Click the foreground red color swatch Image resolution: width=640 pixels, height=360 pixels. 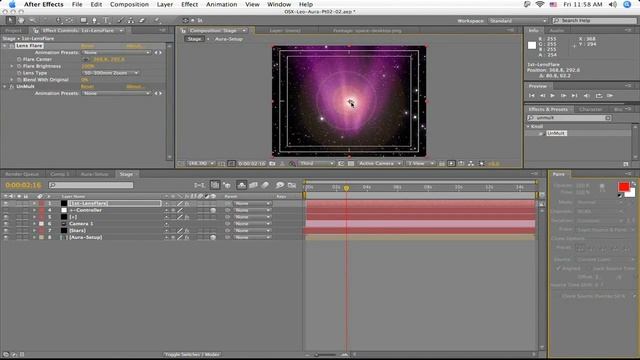pos(623,187)
